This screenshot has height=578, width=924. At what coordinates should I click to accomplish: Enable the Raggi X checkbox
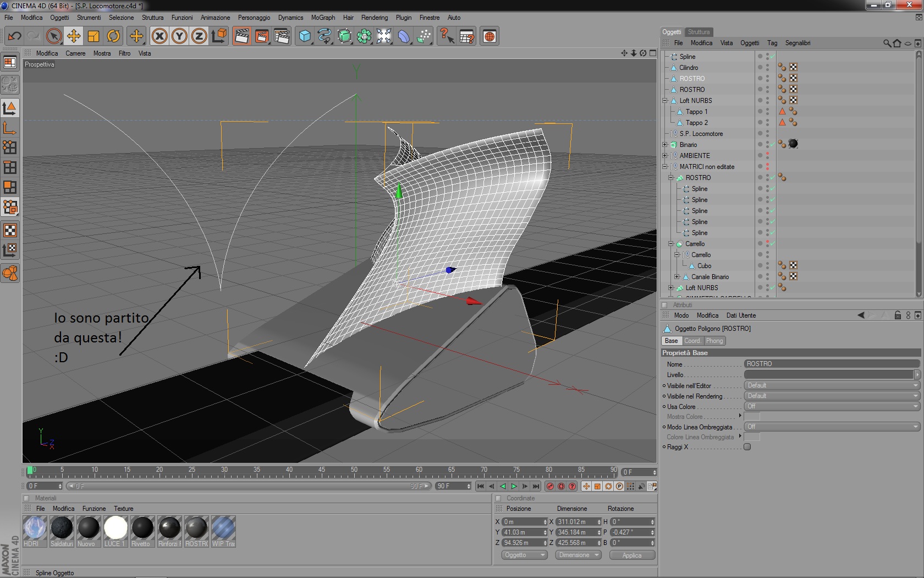[x=747, y=447]
